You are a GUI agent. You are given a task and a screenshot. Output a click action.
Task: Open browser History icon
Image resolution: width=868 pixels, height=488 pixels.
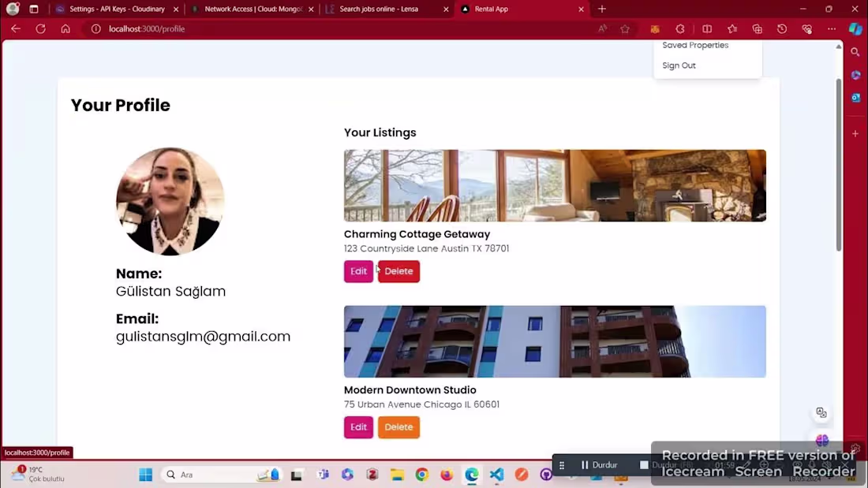pos(782,28)
